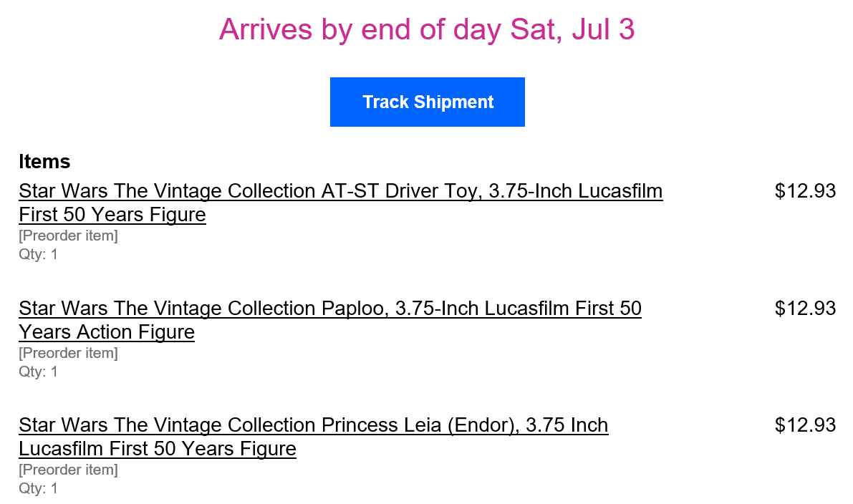Click the Preorder item label under Paploo
Viewport: 853px width, 504px height.
point(68,353)
